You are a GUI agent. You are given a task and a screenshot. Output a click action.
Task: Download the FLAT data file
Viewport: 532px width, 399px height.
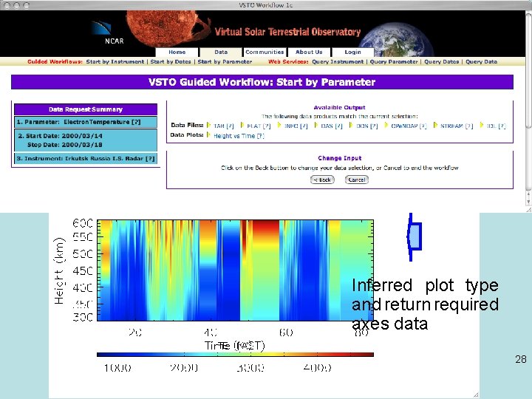(253, 126)
